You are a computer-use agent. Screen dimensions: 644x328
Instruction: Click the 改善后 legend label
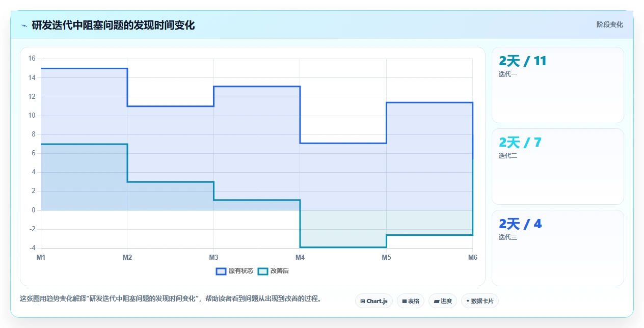(280, 271)
